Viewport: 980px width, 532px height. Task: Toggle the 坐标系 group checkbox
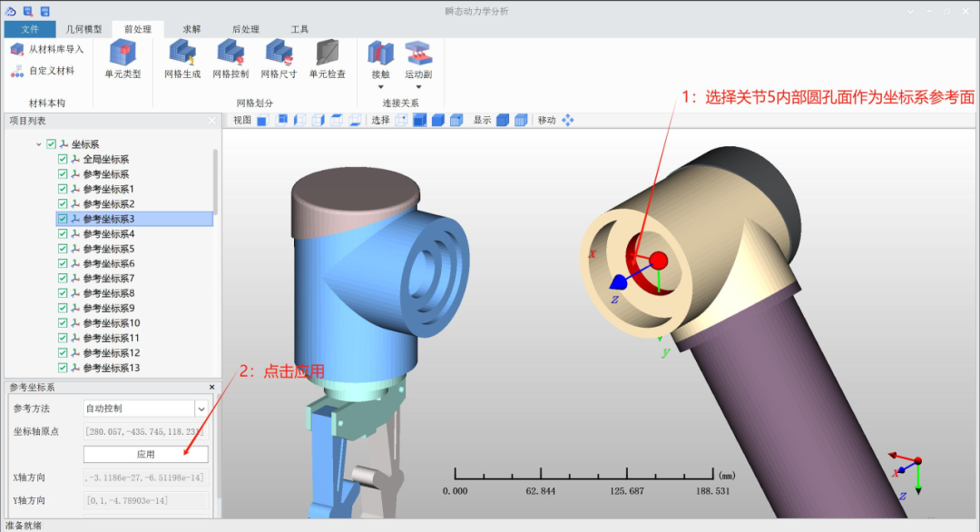(51, 144)
